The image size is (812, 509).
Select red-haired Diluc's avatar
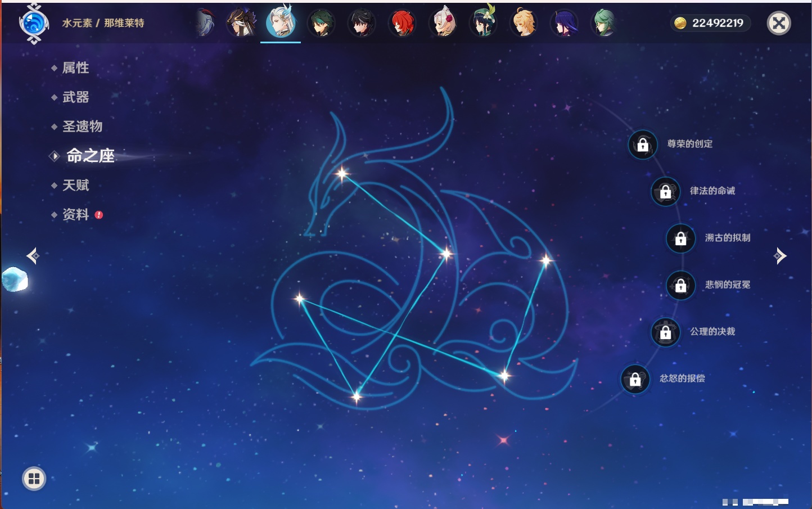point(402,24)
